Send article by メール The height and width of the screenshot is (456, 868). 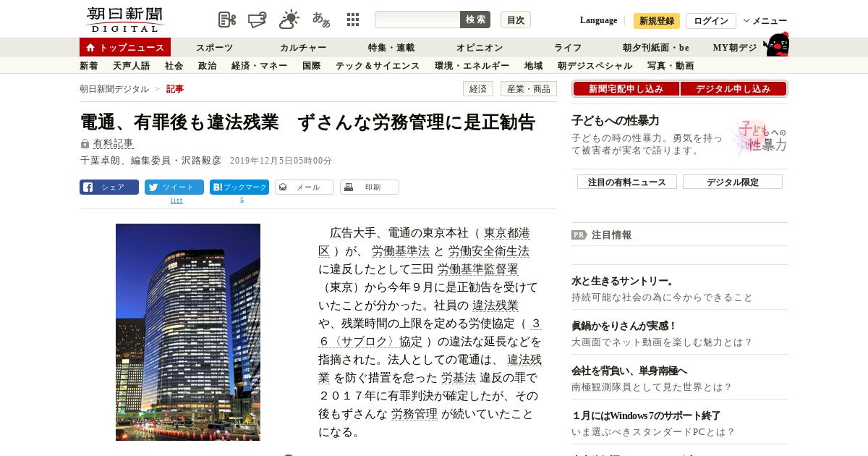point(305,187)
